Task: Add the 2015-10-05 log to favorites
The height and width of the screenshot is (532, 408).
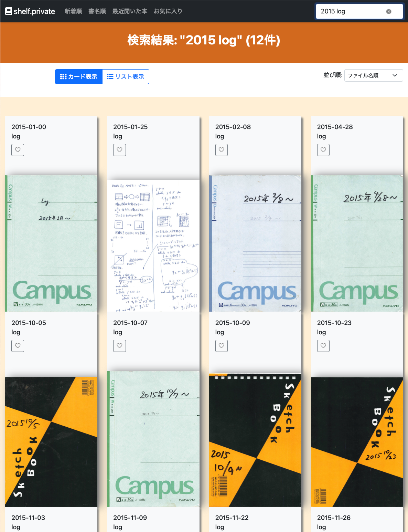Action: click(x=18, y=346)
